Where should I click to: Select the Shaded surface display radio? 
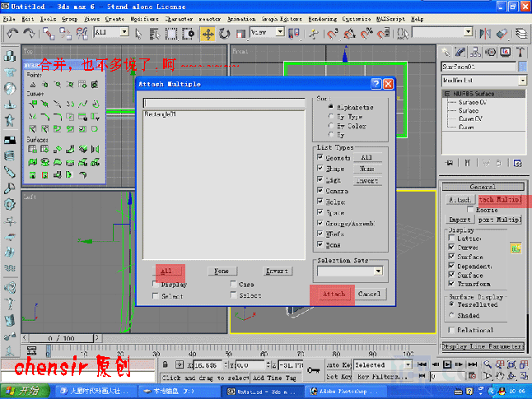click(451, 315)
